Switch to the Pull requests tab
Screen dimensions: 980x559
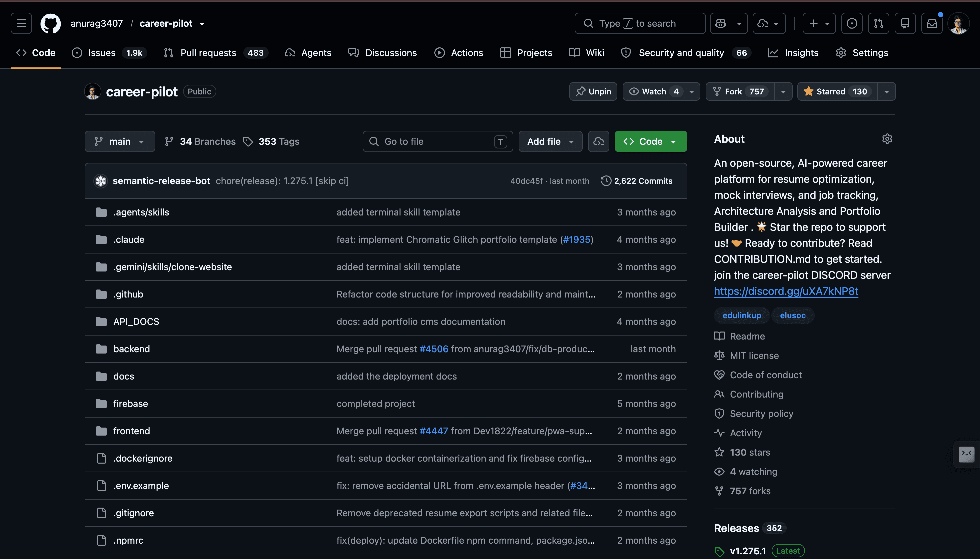215,53
